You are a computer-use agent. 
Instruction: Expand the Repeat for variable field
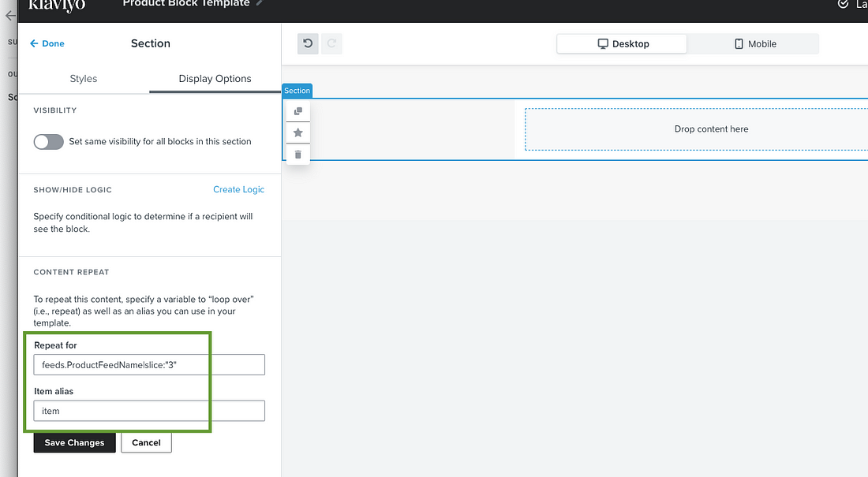click(x=148, y=364)
